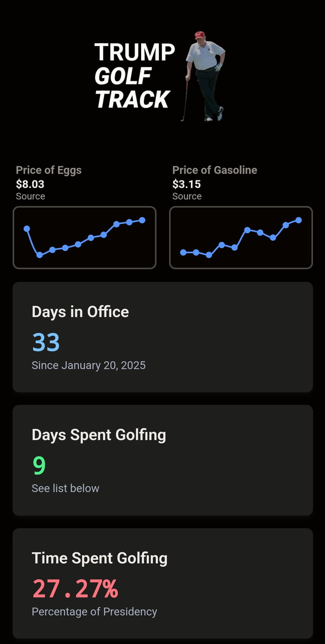Viewport: 325px width, 644px height.
Task: Select the lowest data point on eggs chart
Action: (x=39, y=255)
